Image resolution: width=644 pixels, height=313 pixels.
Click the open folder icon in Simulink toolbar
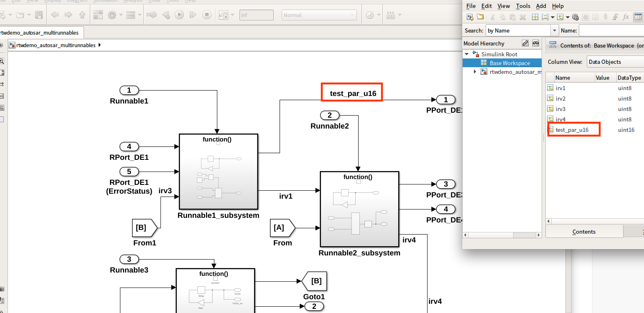(20, 15)
